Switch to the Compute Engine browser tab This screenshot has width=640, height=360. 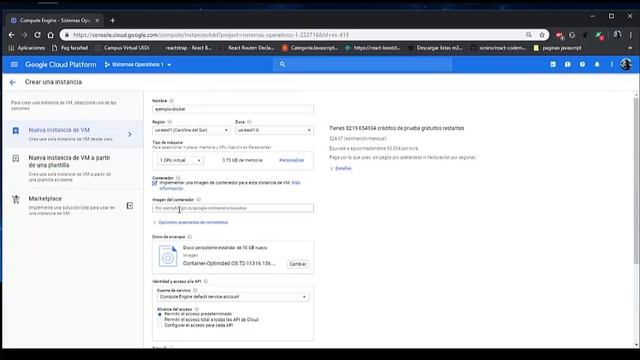[55, 20]
